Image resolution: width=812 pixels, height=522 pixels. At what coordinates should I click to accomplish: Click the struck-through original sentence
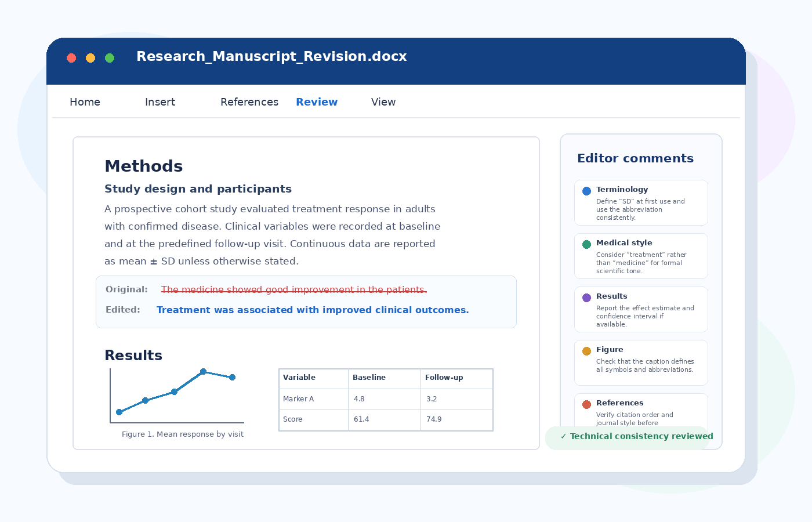tap(293, 289)
